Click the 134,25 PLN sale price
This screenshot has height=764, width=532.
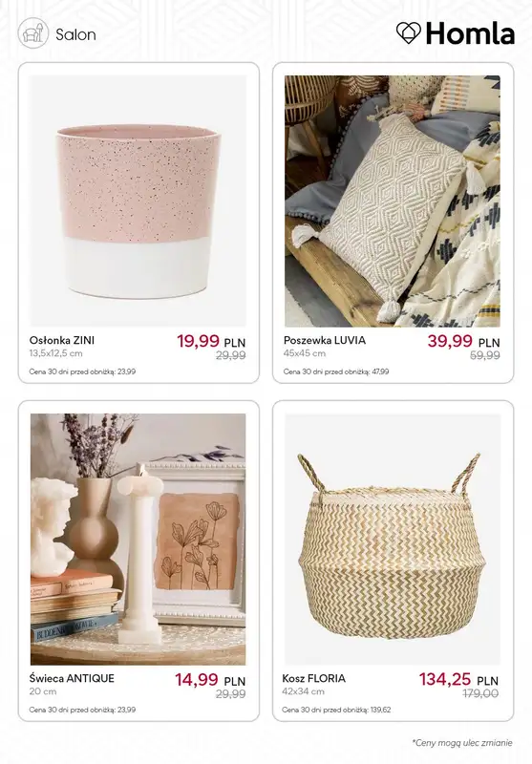click(x=458, y=679)
